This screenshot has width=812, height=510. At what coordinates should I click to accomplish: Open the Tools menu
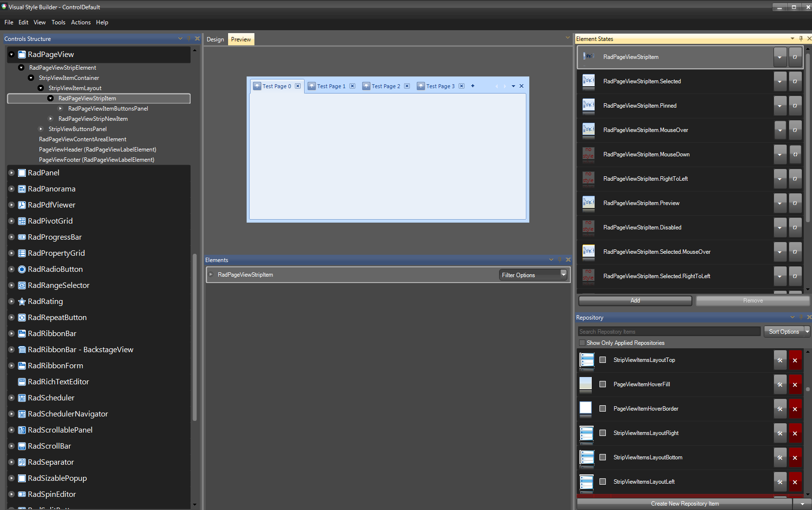(x=58, y=22)
